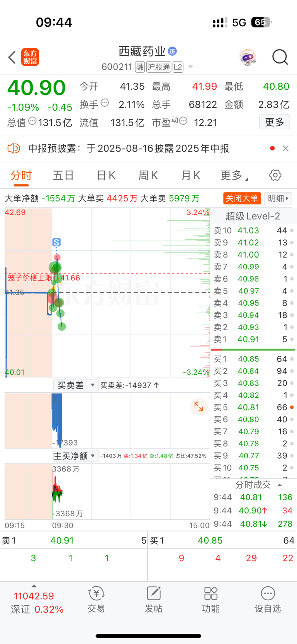
Task: Tap the 设自选 add watchlist icon
Action: pyautogui.click(x=268, y=600)
